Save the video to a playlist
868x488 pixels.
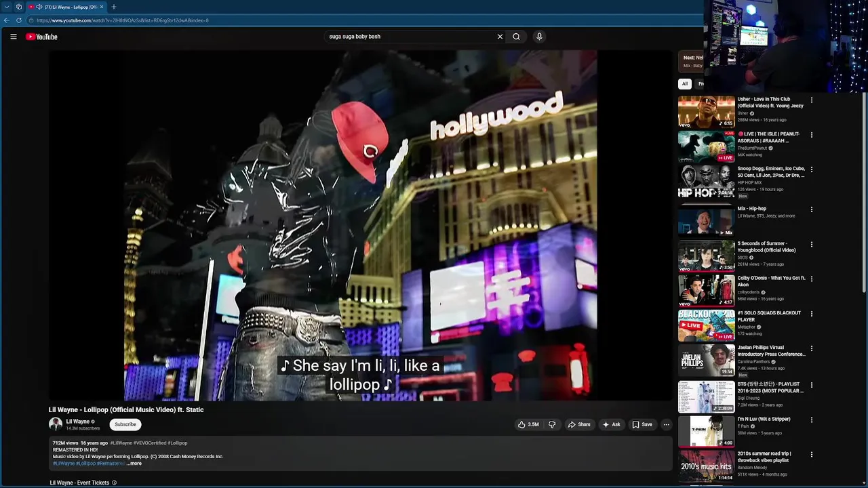(x=642, y=424)
